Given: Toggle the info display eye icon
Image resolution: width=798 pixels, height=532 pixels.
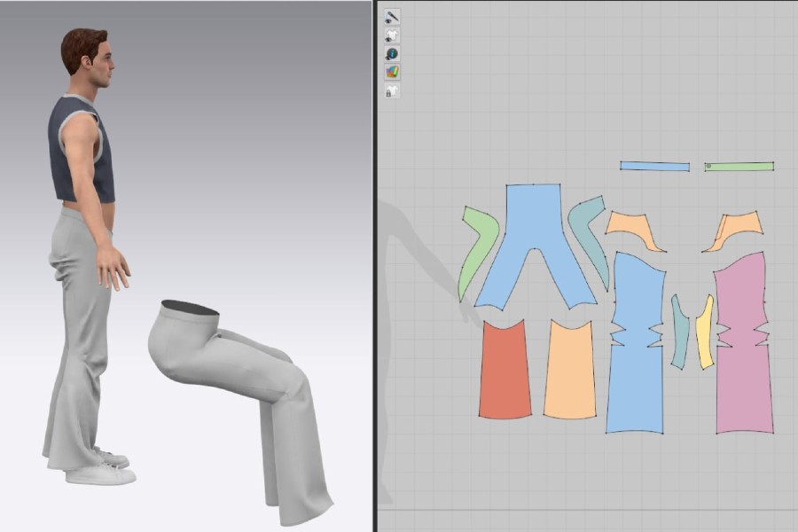Looking at the screenshot, I should tap(392, 54).
